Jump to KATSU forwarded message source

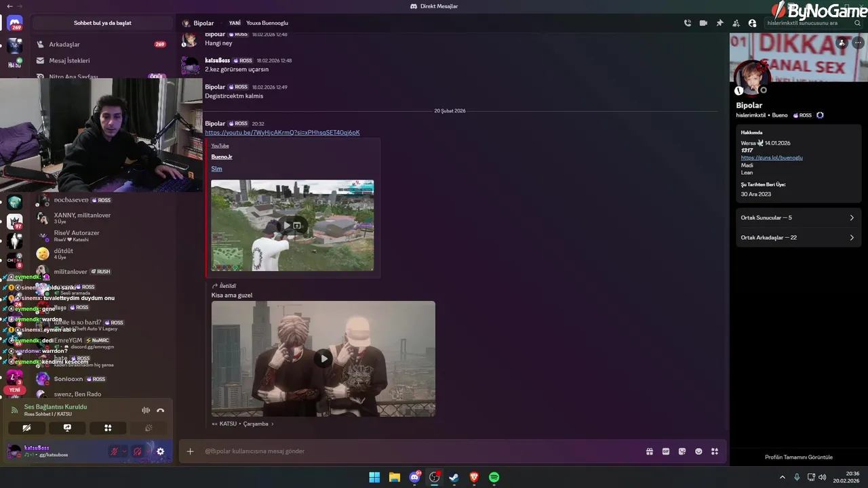click(x=243, y=424)
